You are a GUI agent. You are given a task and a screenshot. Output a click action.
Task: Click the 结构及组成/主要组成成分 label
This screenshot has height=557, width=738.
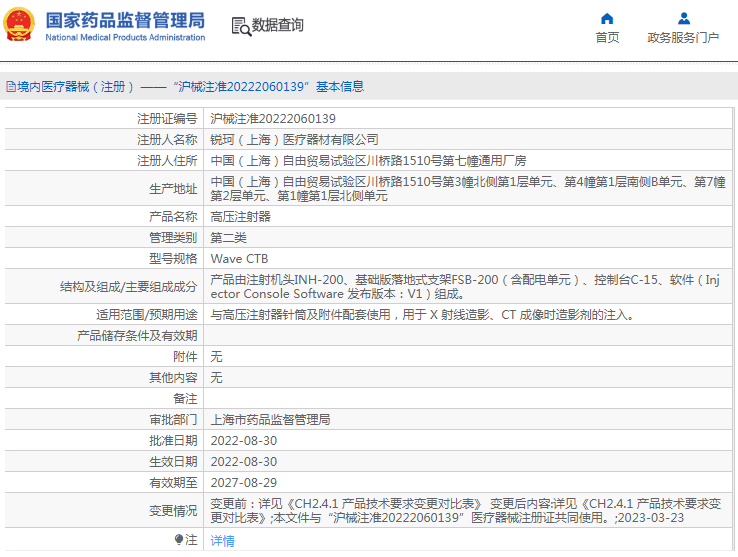pyautogui.click(x=128, y=287)
